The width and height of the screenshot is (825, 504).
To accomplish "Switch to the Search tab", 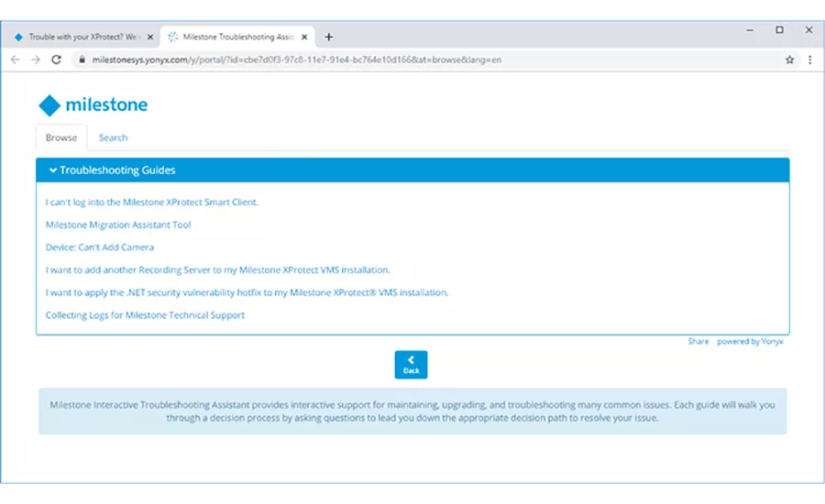I will click(113, 137).
